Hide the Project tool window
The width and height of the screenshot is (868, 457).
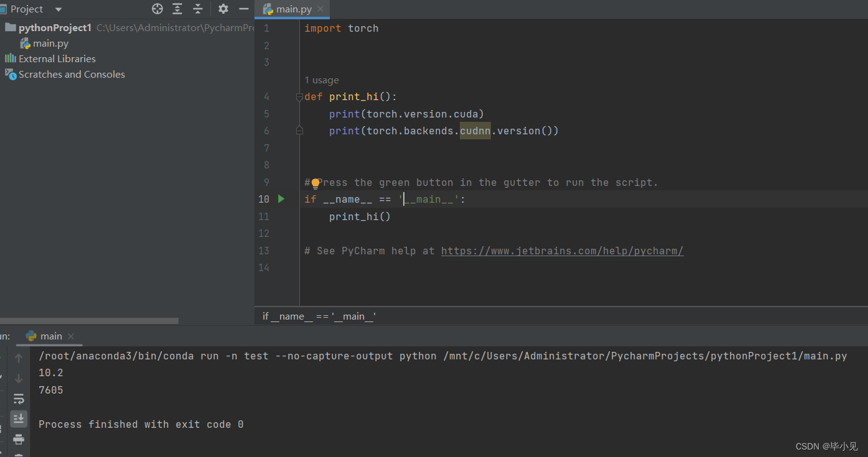tap(243, 9)
